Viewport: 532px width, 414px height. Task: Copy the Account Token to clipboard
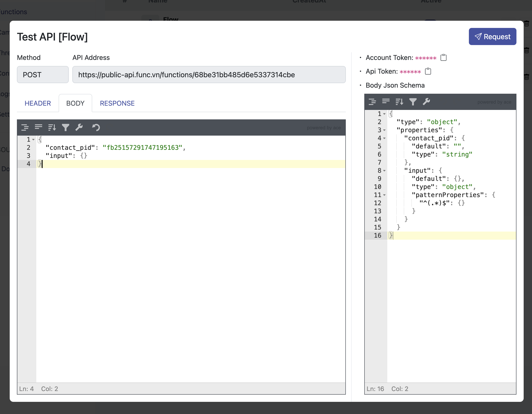443,58
